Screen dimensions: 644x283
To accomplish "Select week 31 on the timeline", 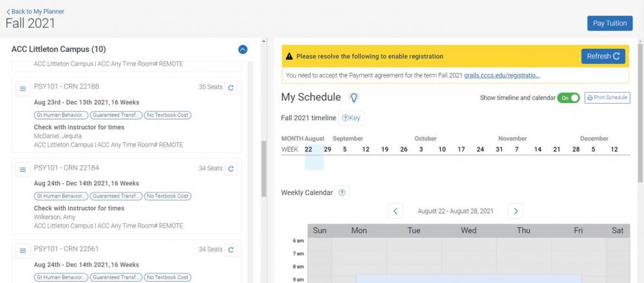I will [x=499, y=149].
